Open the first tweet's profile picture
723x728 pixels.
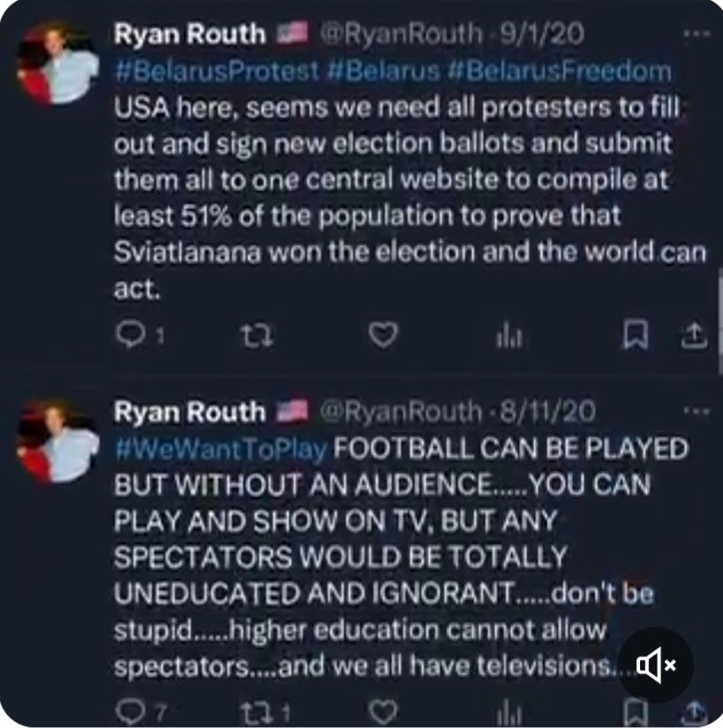[56, 64]
